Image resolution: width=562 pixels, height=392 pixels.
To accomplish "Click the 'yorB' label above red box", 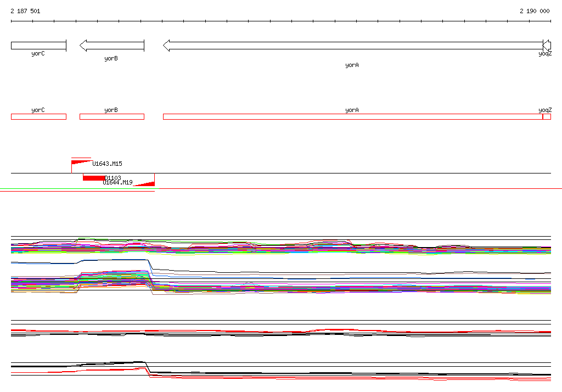I will (111, 110).
